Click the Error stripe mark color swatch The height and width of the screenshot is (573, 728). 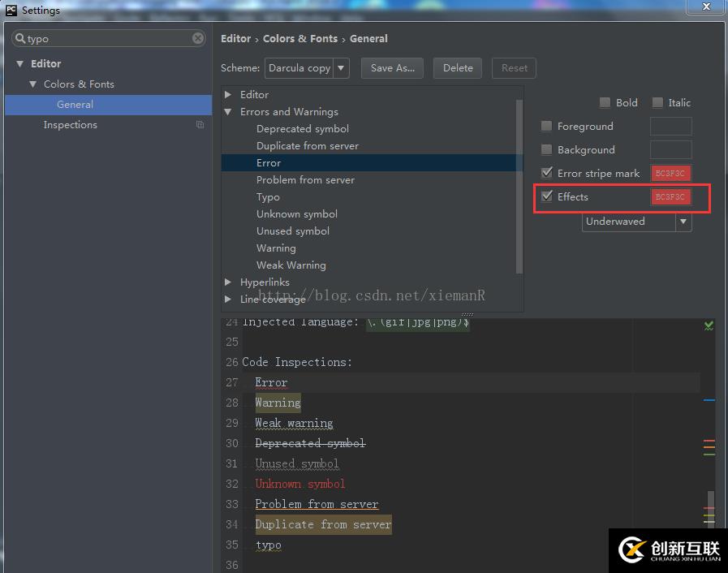coord(670,174)
